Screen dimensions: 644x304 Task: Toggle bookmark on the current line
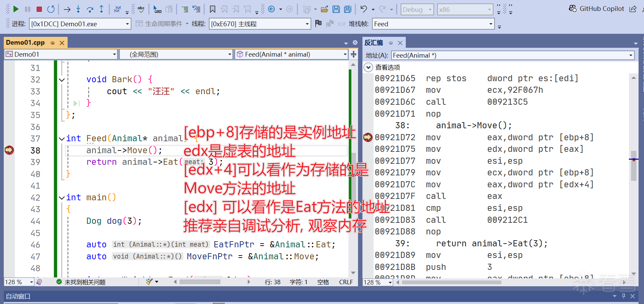click(212, 9)
